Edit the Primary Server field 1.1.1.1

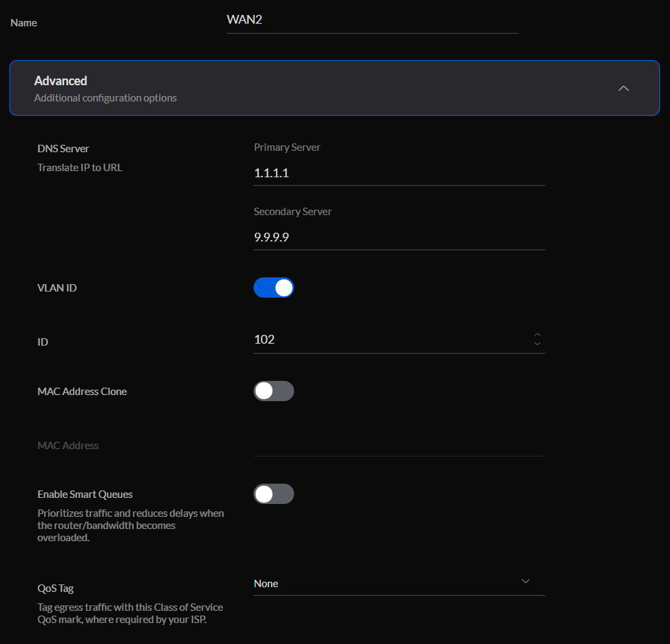400,173
